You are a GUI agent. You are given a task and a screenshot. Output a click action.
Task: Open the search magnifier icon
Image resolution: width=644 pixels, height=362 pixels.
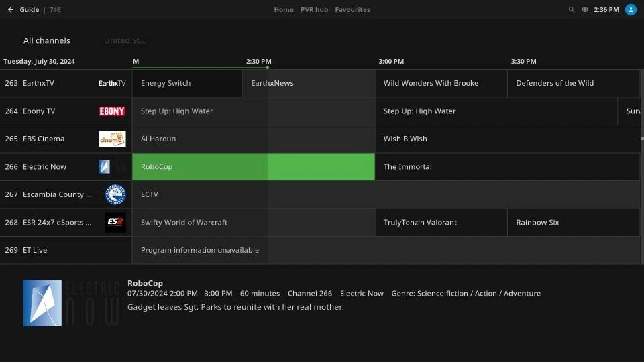pos(572,10)
